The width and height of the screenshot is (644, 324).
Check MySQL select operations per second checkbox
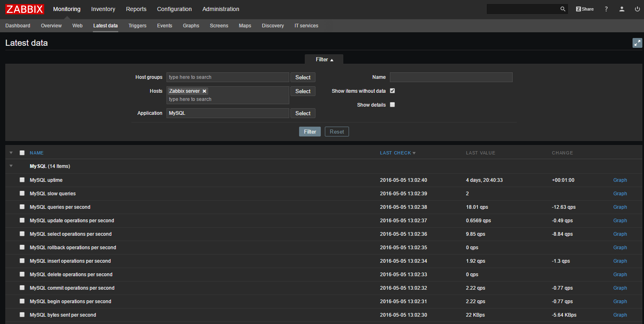(x=22, y=234)
